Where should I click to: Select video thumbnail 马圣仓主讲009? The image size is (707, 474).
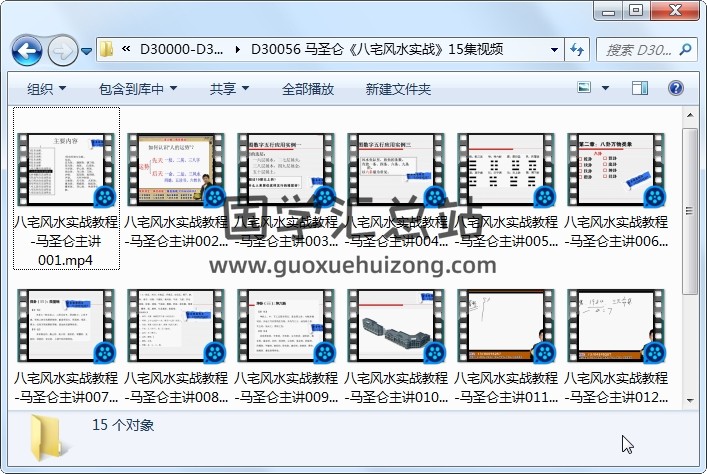(x=286, y=326)
